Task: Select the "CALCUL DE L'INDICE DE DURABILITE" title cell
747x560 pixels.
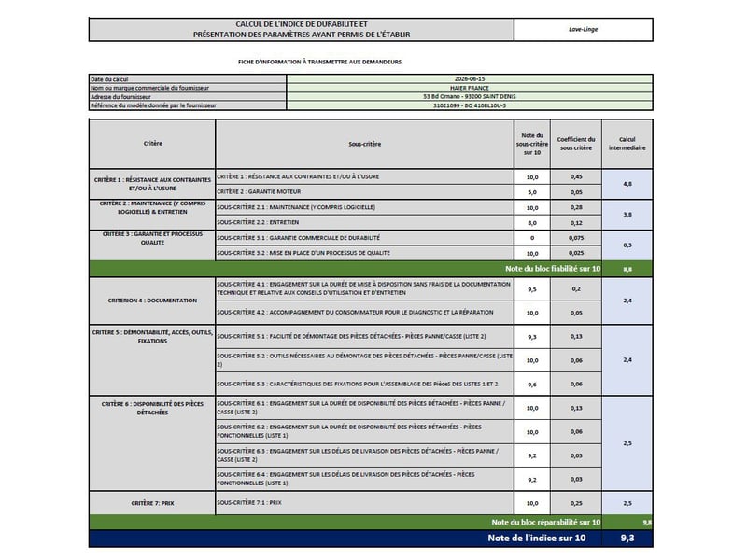Action: pyautogui.click(x=301, y=30)
